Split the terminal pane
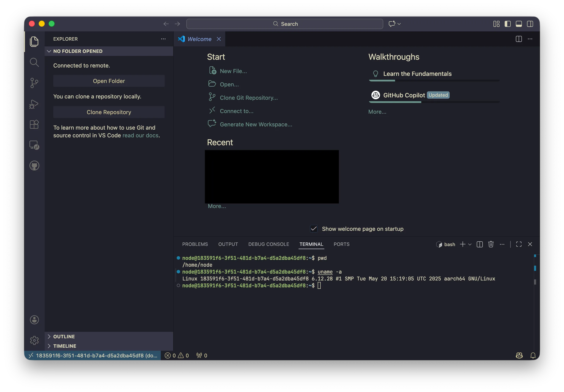Viewport: 564px width, 392px height. [x=480, y=244]
